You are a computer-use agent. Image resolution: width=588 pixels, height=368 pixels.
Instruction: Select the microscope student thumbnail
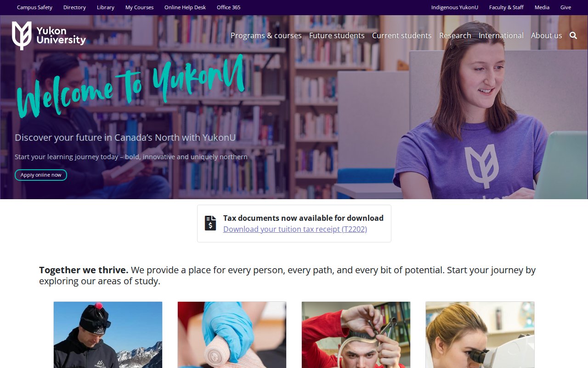[480, 335]
